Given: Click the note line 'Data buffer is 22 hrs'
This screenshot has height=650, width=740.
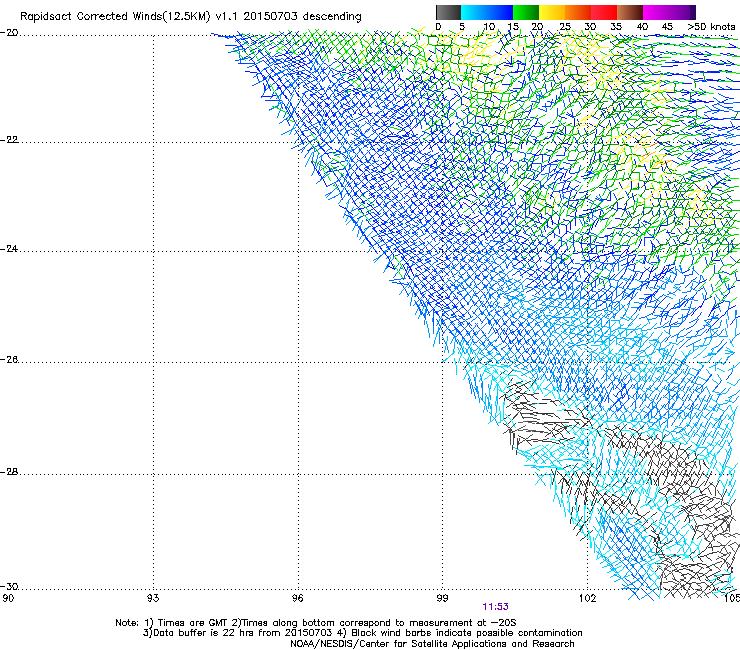Looking at the screenshot, I should [202, 633].
